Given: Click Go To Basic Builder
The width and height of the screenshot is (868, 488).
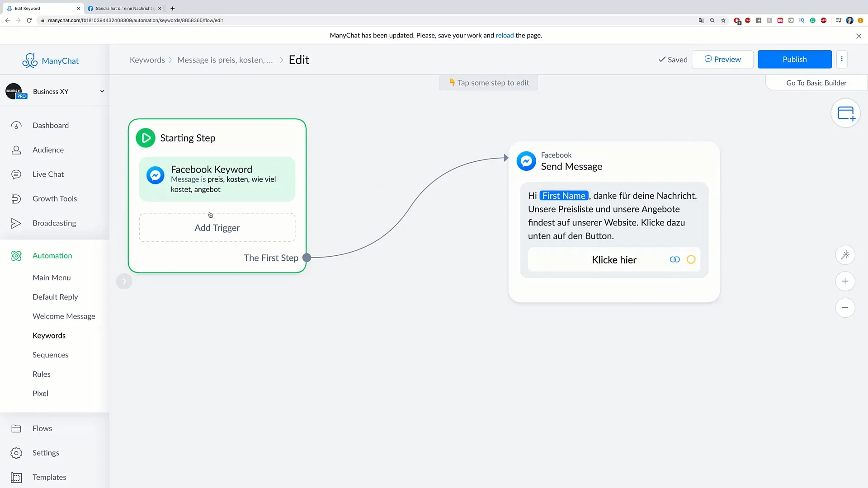Looking at the screenshot, I should click(816, 83).
